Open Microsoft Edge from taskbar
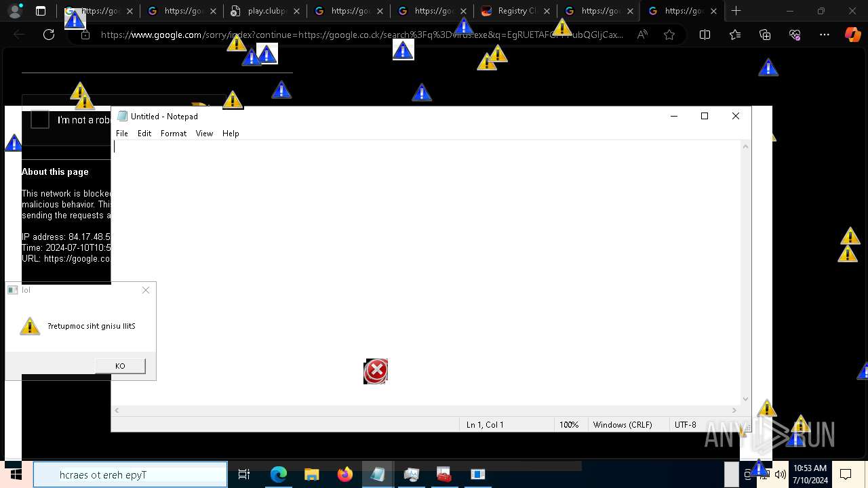The height and width of the screenshot is (488, 868). point(279,474)
